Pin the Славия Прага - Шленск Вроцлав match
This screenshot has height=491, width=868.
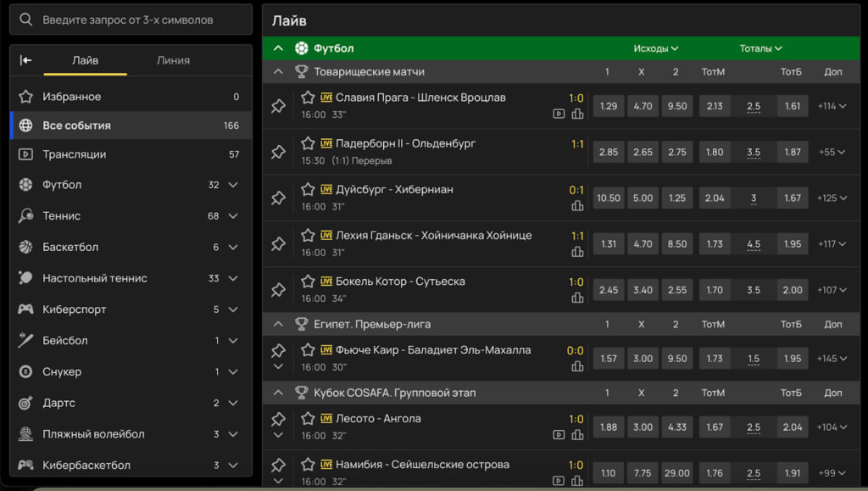[x=278, y=106]
